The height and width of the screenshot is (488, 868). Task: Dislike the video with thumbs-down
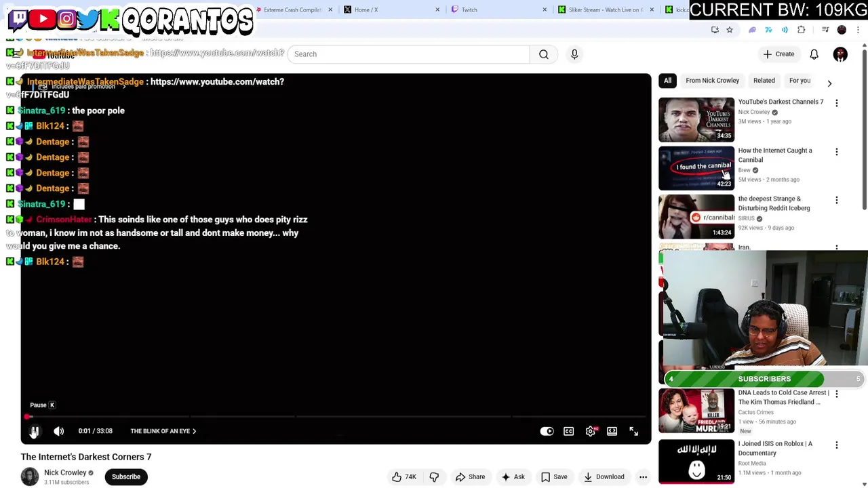pos(434,476)
